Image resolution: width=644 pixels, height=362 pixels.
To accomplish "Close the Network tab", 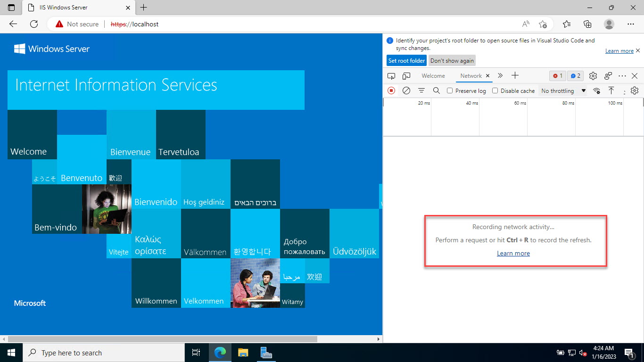I will coord(488,75).
